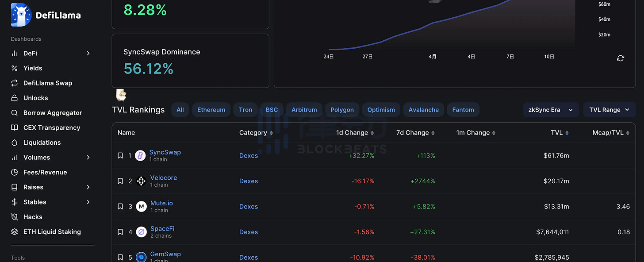Image resolution: width=644 pixels, height=262 pixels.
Task: Open the zkSync Era chain dropdown
Action: click(551, 110)
